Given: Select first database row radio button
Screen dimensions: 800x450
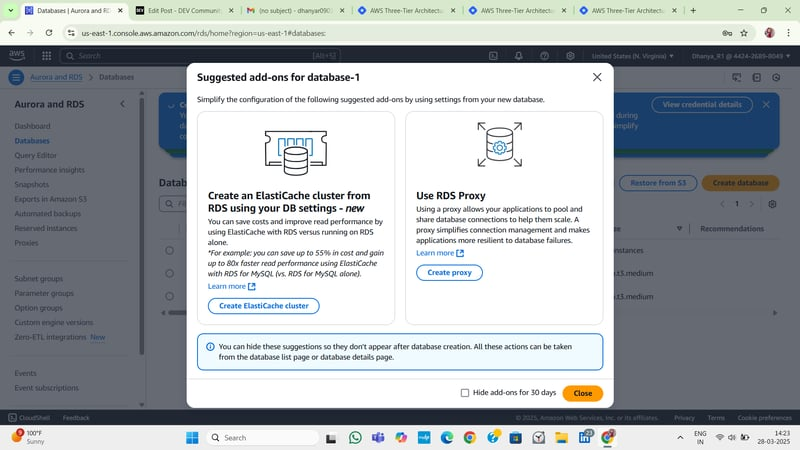Looking at the screenshot, I should (169, 251).
